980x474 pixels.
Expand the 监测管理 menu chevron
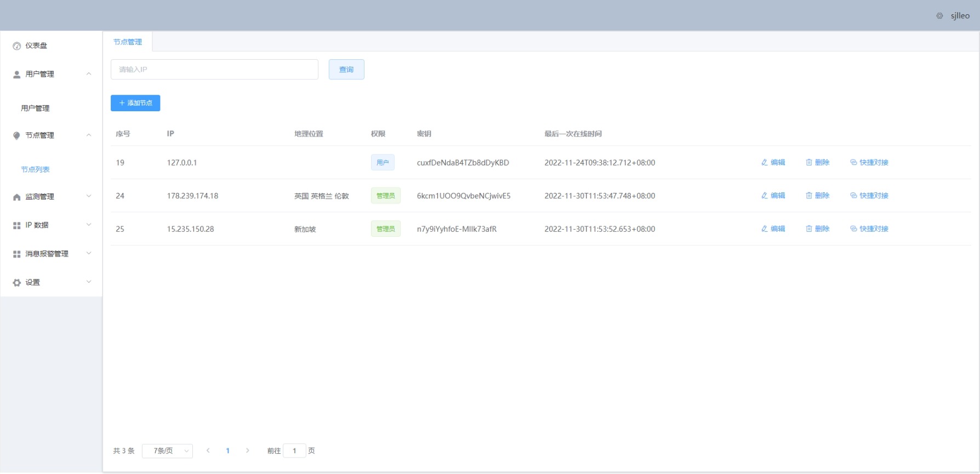[x=89, y=196]
